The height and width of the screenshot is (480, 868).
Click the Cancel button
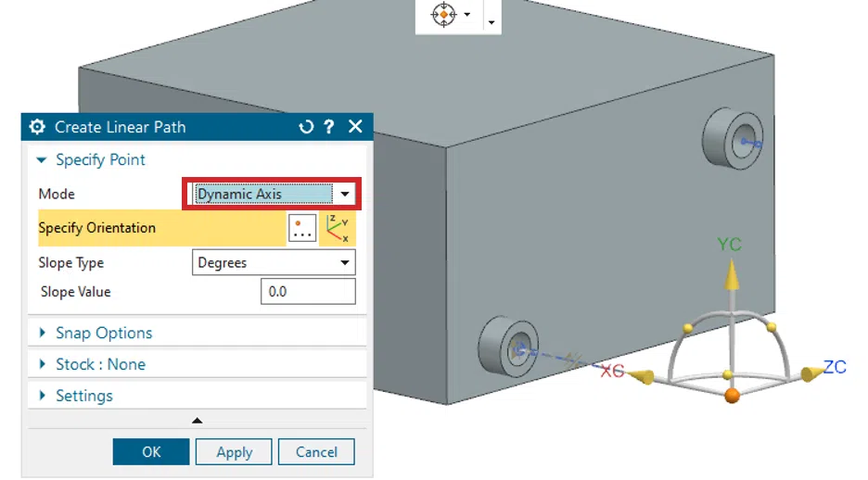[x=316, y=452]
